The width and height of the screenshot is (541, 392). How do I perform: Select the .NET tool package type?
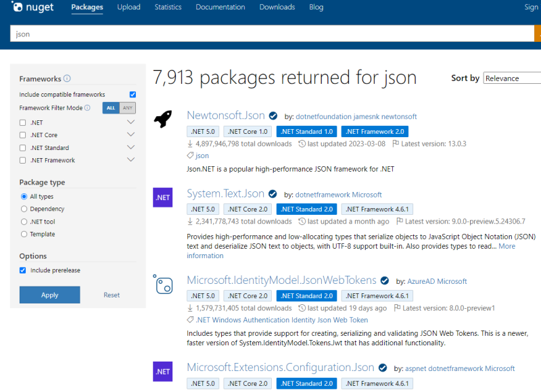(x=24, y=222)
